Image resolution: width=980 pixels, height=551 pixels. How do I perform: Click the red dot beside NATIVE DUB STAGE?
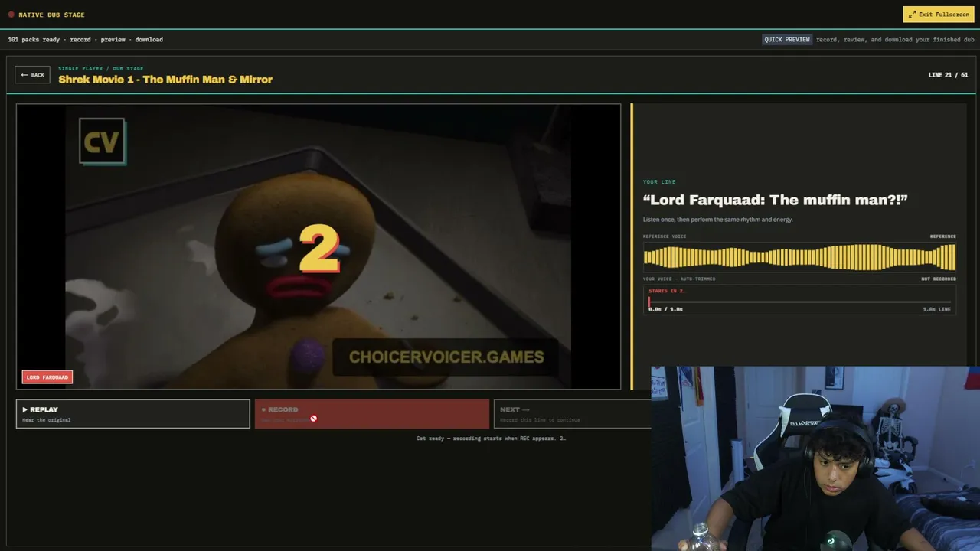11,15
